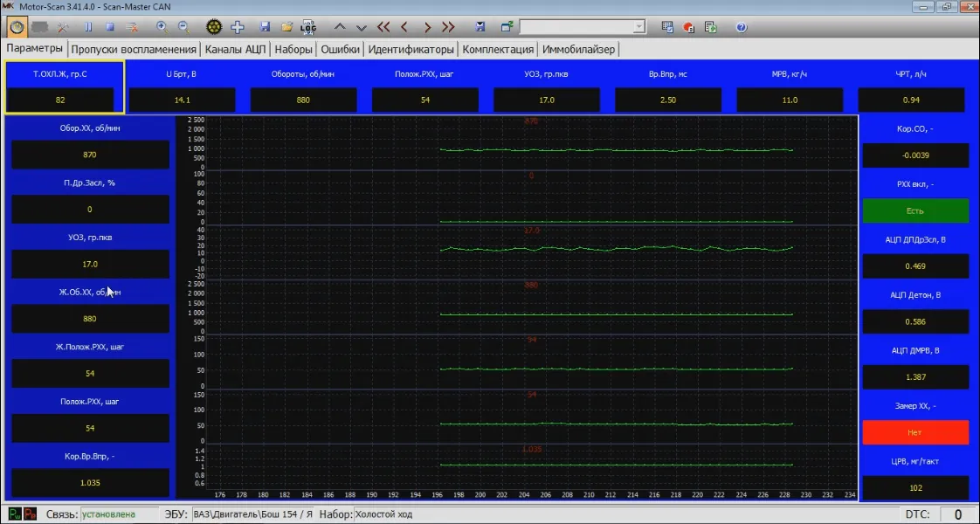Select the ЧРТ, л/ч parameter tile
The image size is (980, 524).
[911, 86]
